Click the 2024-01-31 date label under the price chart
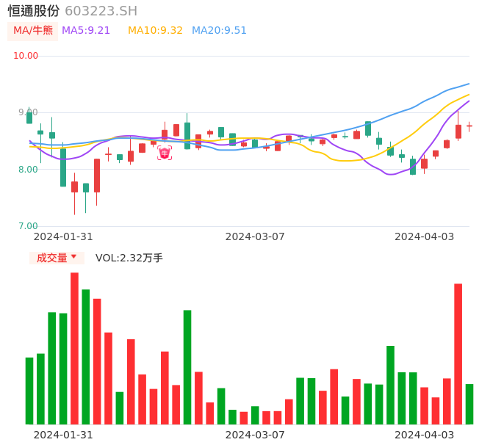Screen dimensions: 504x445 [x=63, y=236]
